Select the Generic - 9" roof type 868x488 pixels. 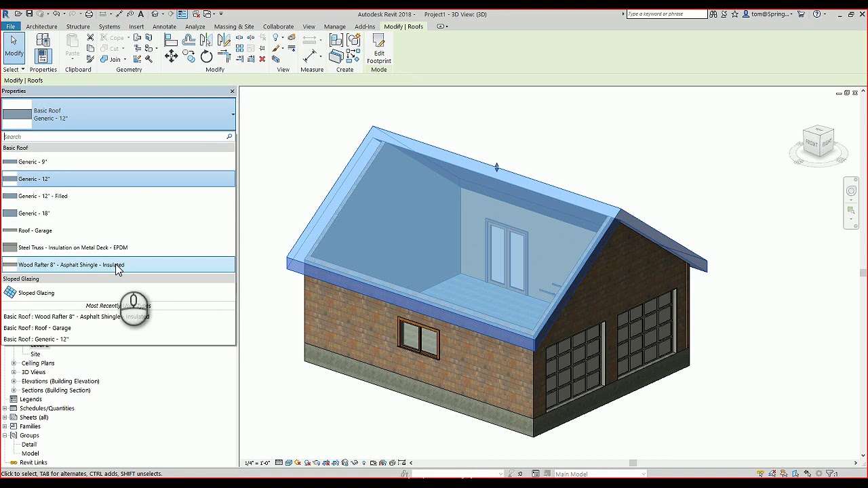(x=119, y=161)
